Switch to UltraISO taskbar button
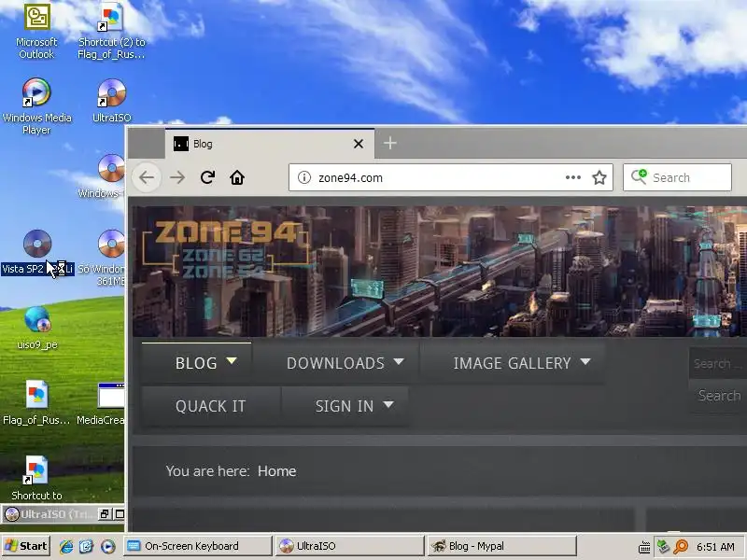Screen dimensions: 747x560 (x=349, y=546)
